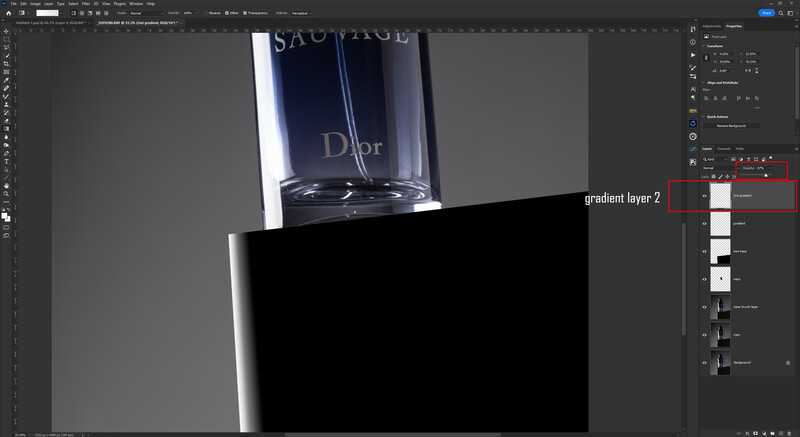Open the gradient preset picker arrow

point(61,13)
